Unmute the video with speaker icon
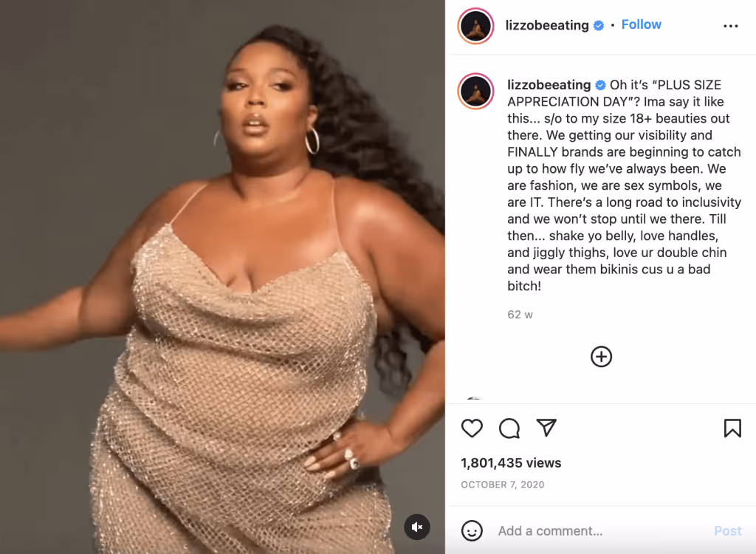This screenshot has height=554, width=756. (417, 527)
